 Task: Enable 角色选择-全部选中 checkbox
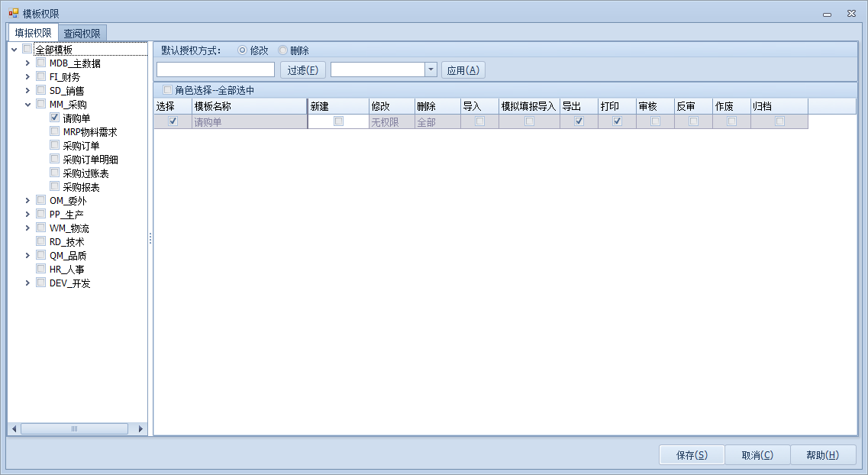(168, 90)
